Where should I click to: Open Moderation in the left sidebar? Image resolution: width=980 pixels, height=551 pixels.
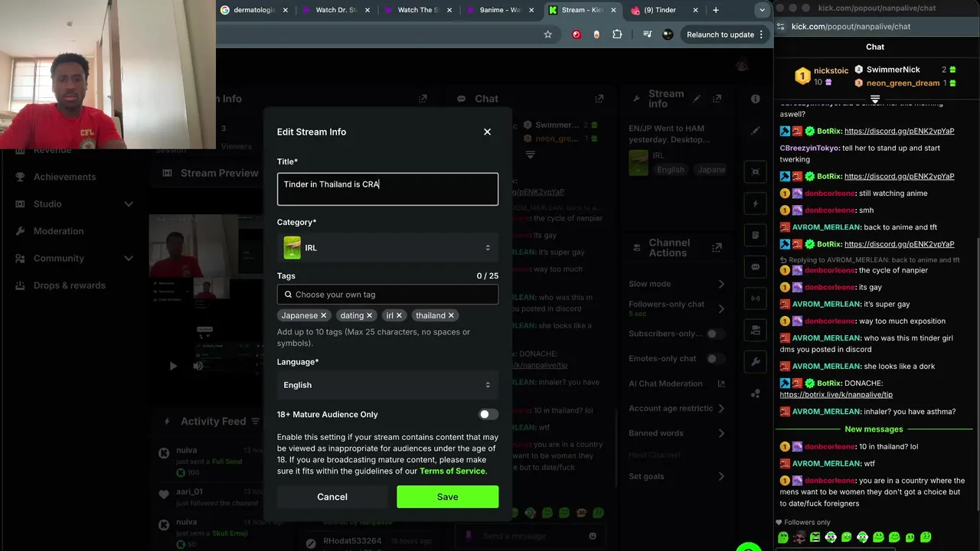pos(59,231)
